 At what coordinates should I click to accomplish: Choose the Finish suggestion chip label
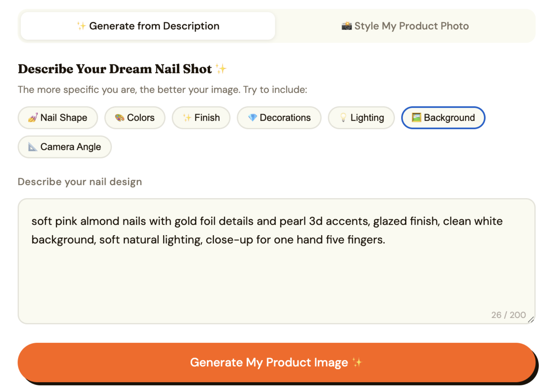pos(207,118)
